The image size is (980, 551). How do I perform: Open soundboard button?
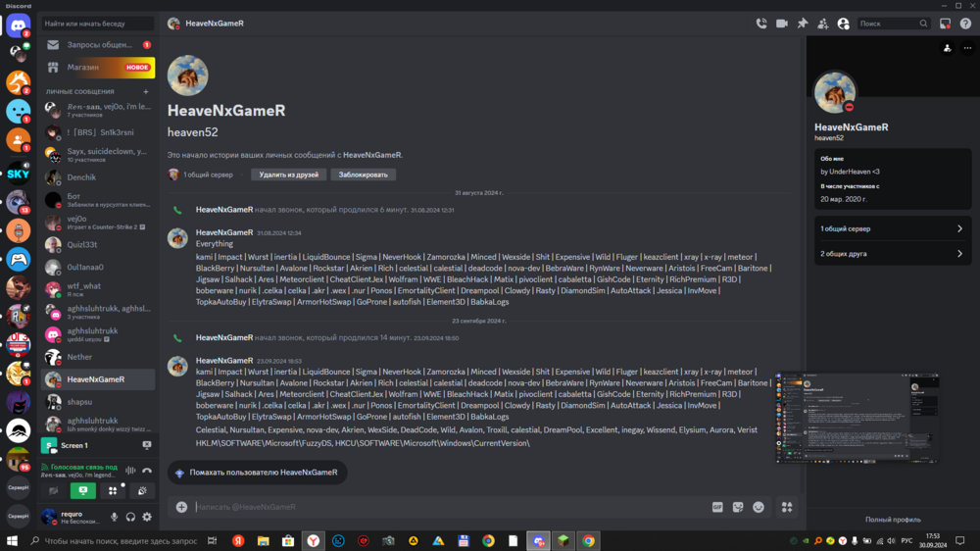point(142,491)
